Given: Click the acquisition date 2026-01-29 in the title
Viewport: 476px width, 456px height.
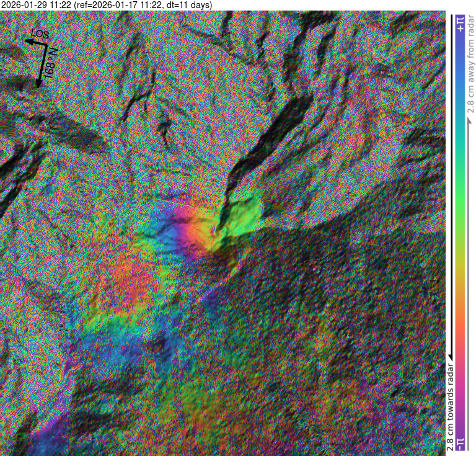Looking at the screenshot, I should click(31, 6).
